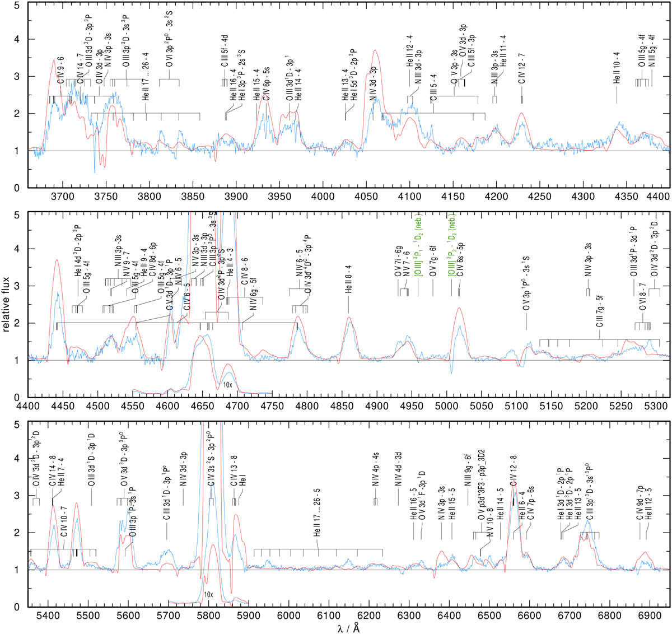Click the "10x" inset label in bottom panel
Screen dimensions: 672x634
[208, 594]
